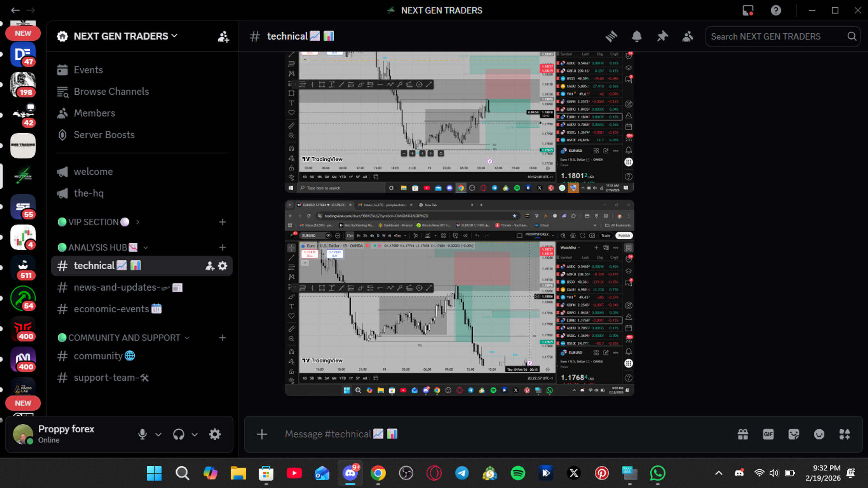Expand headphone output options chevron

coord(194,434)
